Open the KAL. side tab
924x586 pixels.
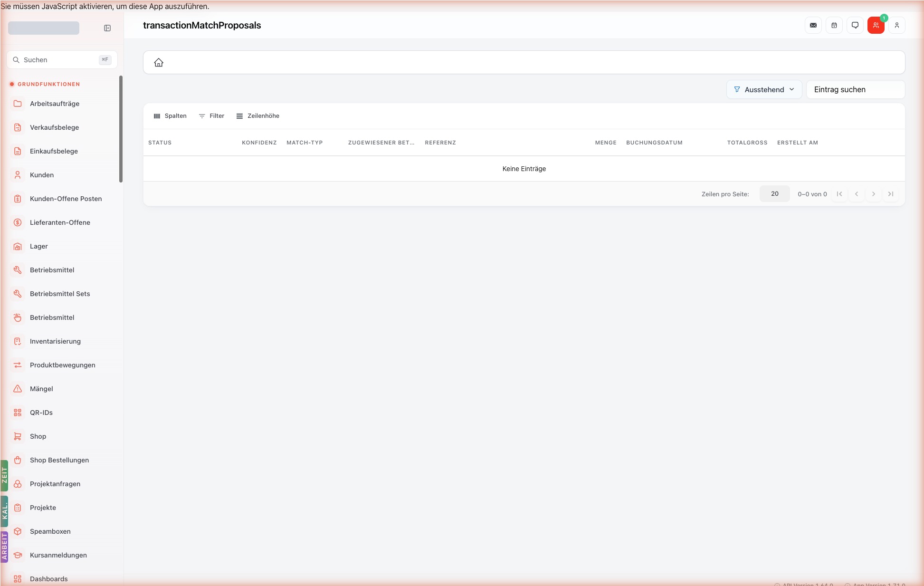(4, 511)
